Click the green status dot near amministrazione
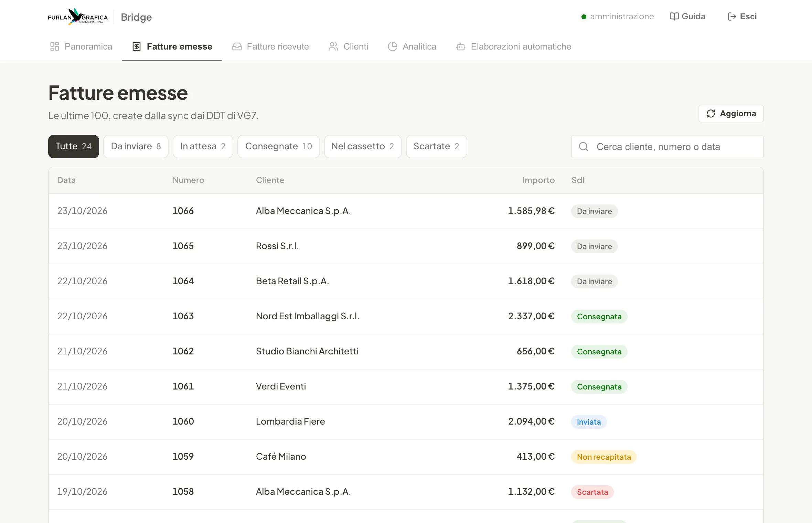The width and height of the screenshot is (812, 523). click(x=584, y=17)
